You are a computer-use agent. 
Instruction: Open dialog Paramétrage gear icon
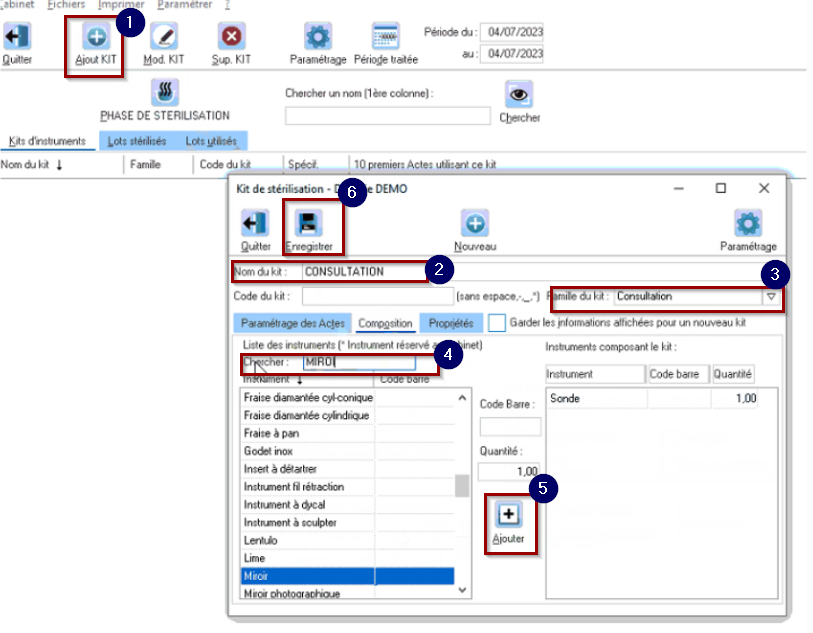[748, 223]
